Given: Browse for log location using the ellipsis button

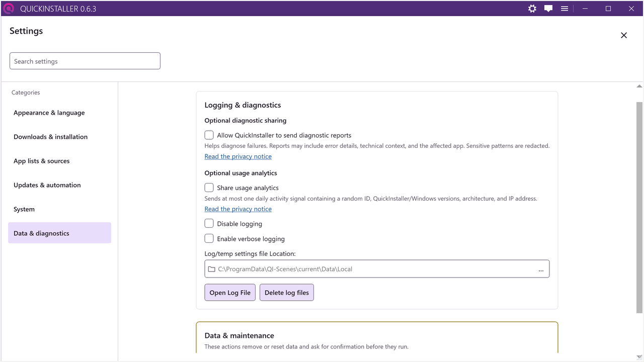Looking at the screenshot, I should point(541,269).
